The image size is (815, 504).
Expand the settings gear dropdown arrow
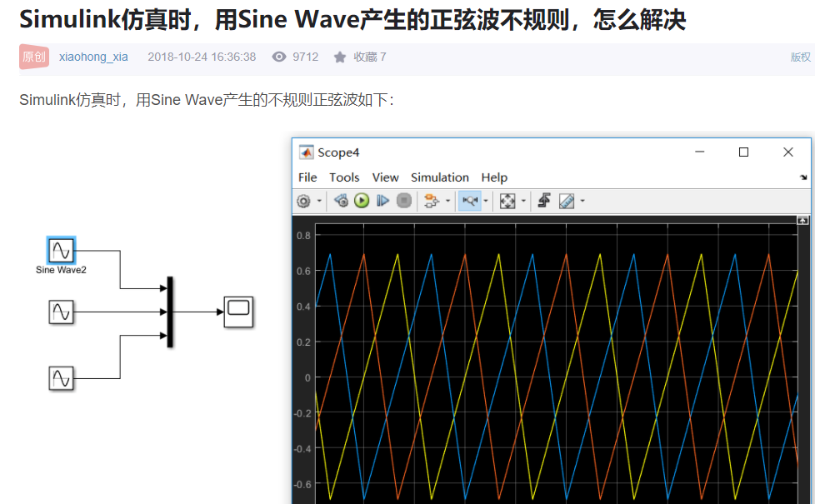pyautogui.click(x=317, y=200)
